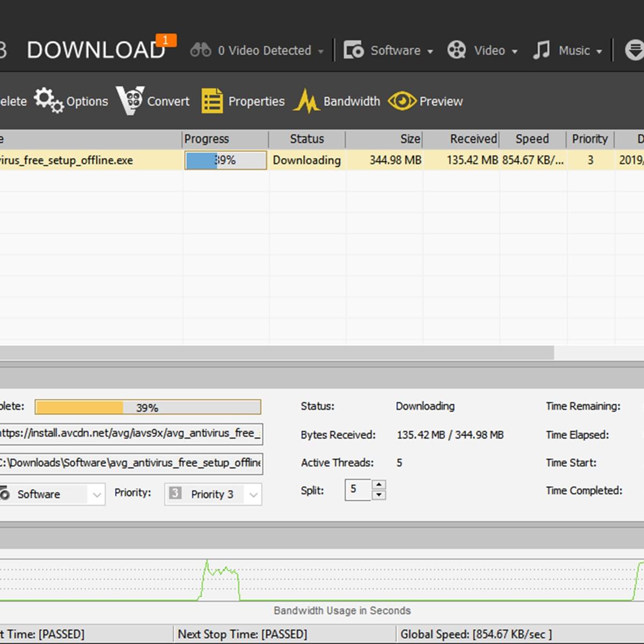This screenshot has width=644, height=644.
Task: Open the DOWNLOAD tab
Action: 96,50
